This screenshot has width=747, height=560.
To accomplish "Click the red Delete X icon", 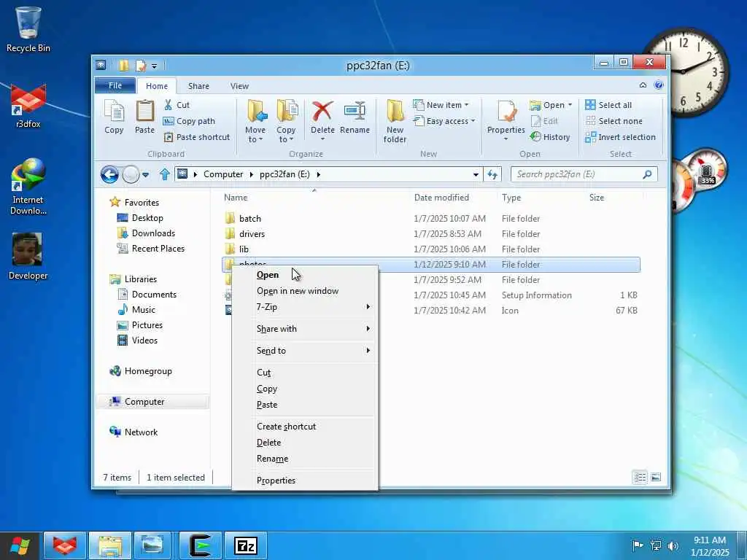I will [322, 112].
